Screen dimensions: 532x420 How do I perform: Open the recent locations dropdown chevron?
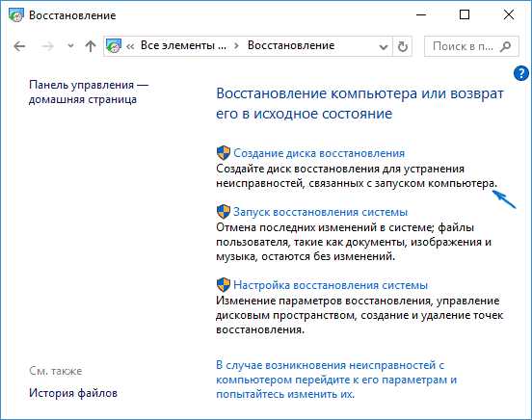pos(70,45)
